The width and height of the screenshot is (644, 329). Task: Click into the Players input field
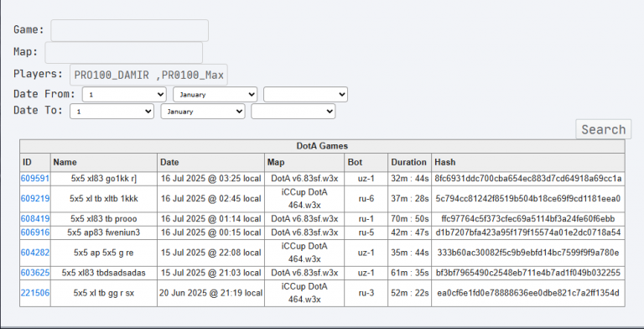pyautogui.click(x=148, y=75)
